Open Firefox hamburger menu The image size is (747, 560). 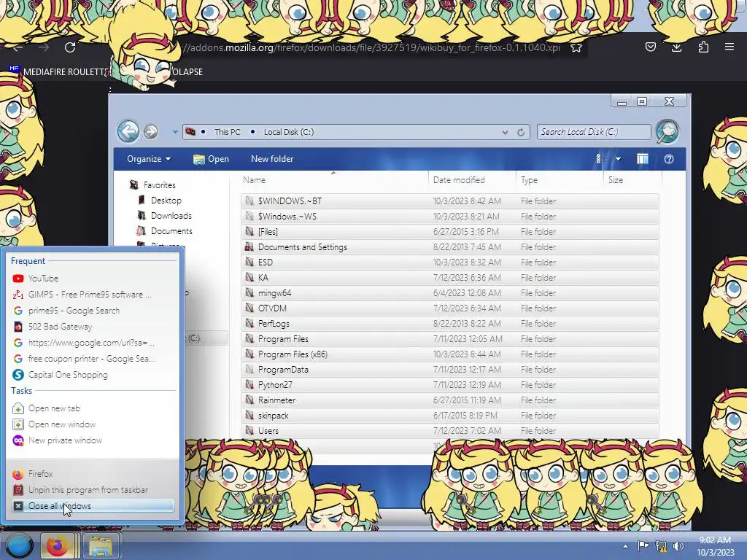coord(729,47)
